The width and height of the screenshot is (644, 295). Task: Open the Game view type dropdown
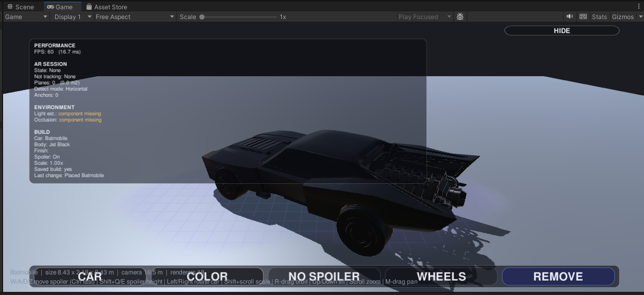26,17
